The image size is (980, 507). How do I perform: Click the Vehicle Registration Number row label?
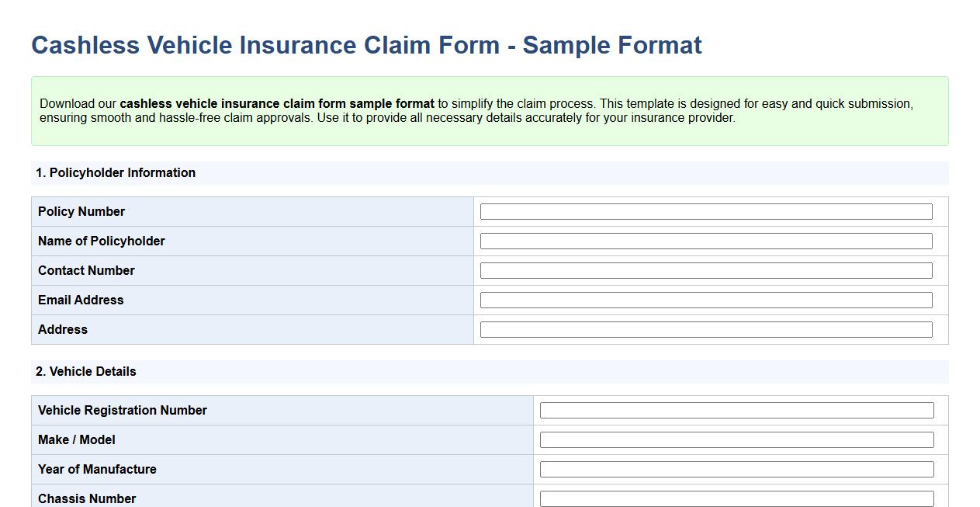point(122,410)
